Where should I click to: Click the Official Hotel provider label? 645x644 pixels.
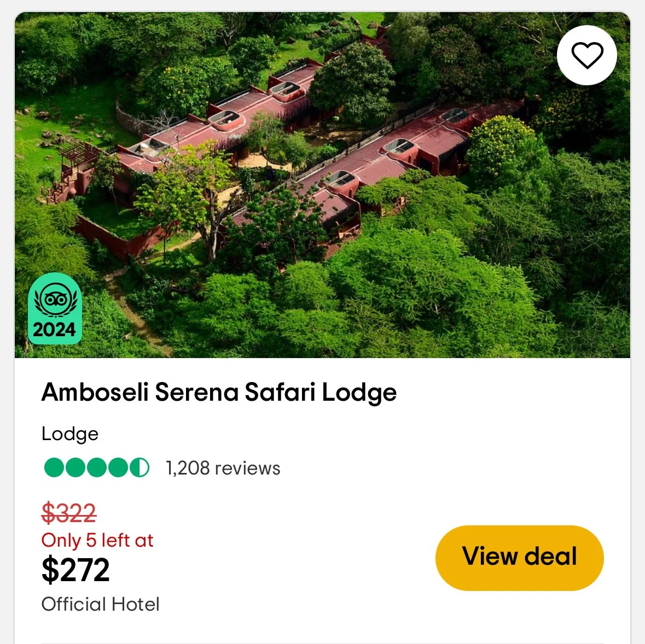[x=100, y=604]
